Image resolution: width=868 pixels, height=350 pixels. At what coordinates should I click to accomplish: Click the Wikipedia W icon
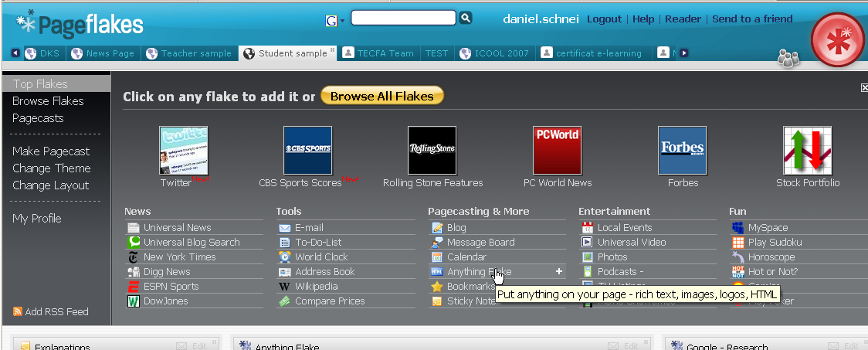click(285, 287)
